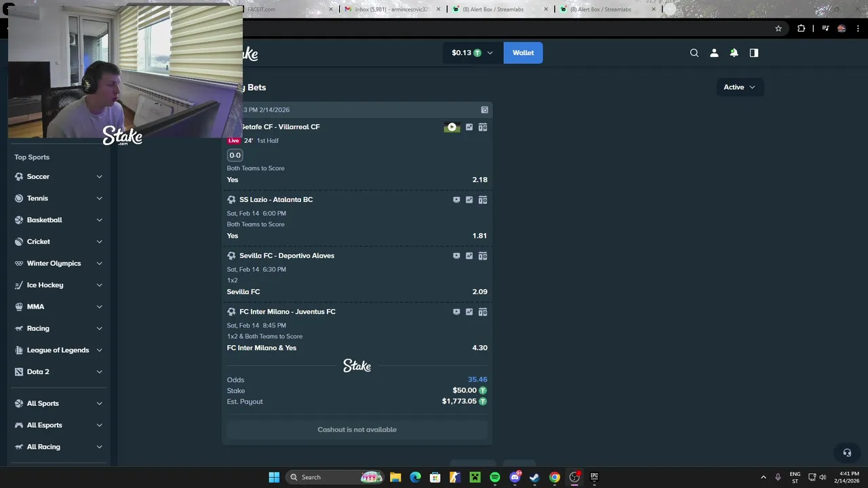This screenshot has height=488, width=868.
Task: Expand the All Esports chevron
Action: [x=99, y=425]
